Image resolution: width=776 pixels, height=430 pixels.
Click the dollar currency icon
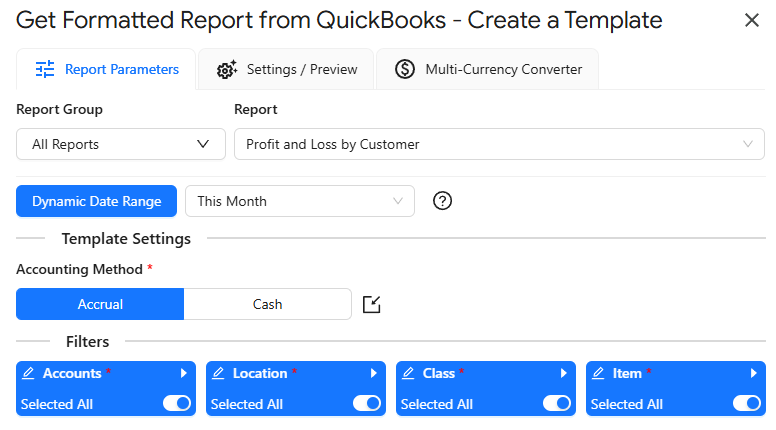[x=405, y=69]
